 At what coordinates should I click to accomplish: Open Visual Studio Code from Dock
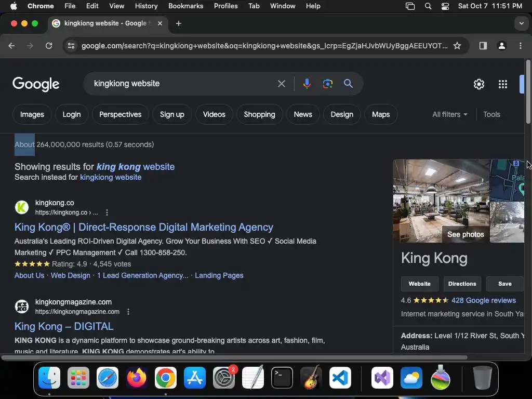coord(340,378)
